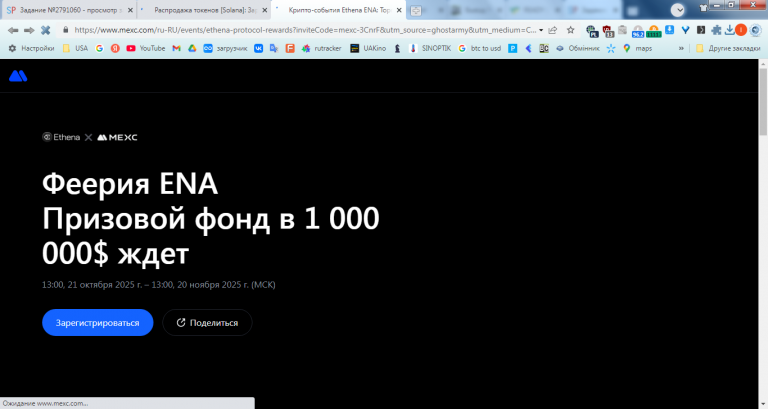Go back using the browser back arrow

tap(13, 30)
